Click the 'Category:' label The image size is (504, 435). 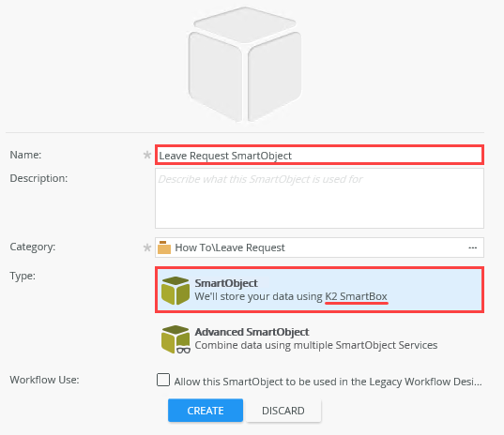pos(33,247)
